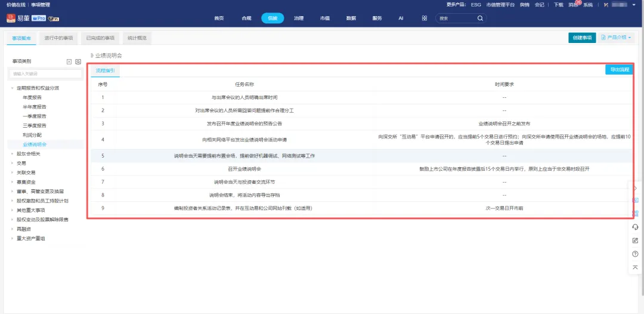Open the 信披 navigation menu
The width and height of the screenshot is (644, 314).
(273, 19)
